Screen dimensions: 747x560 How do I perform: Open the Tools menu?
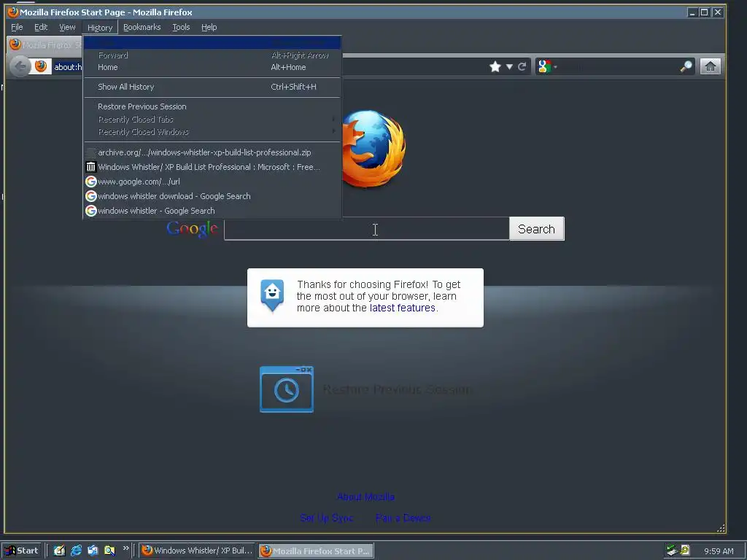[181, 27]
